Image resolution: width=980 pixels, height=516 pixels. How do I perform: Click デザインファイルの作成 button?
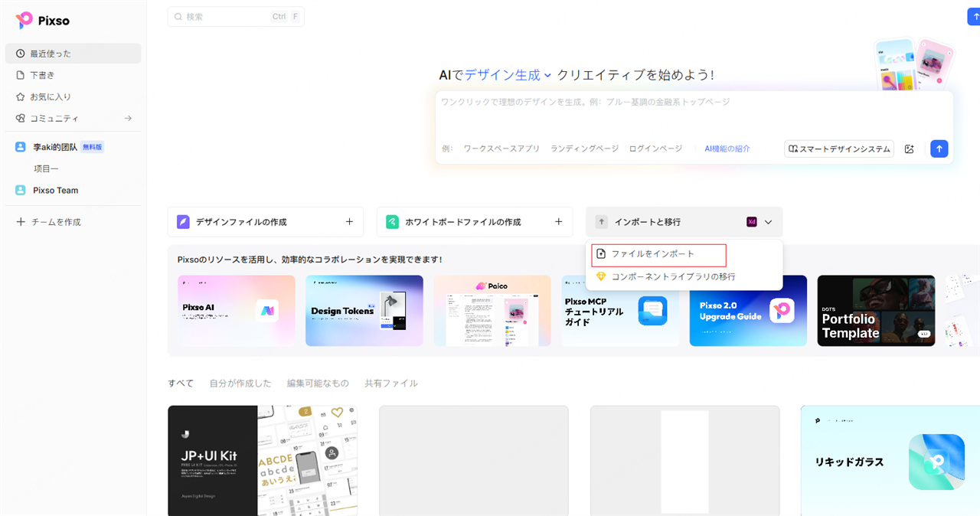(266, 222)
